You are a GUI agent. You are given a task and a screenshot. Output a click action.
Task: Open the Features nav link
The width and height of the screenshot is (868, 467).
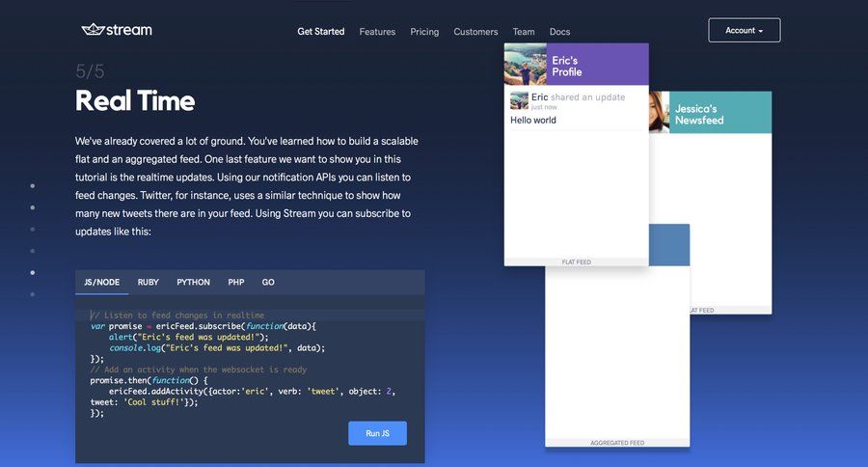[x=377, y=32]
